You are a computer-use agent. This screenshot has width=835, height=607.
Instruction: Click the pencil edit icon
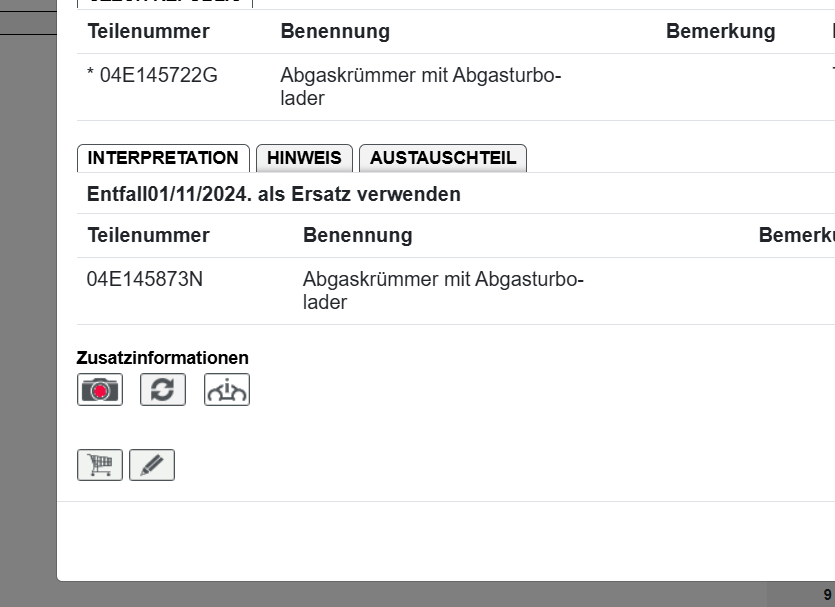[x=152, y=465]
